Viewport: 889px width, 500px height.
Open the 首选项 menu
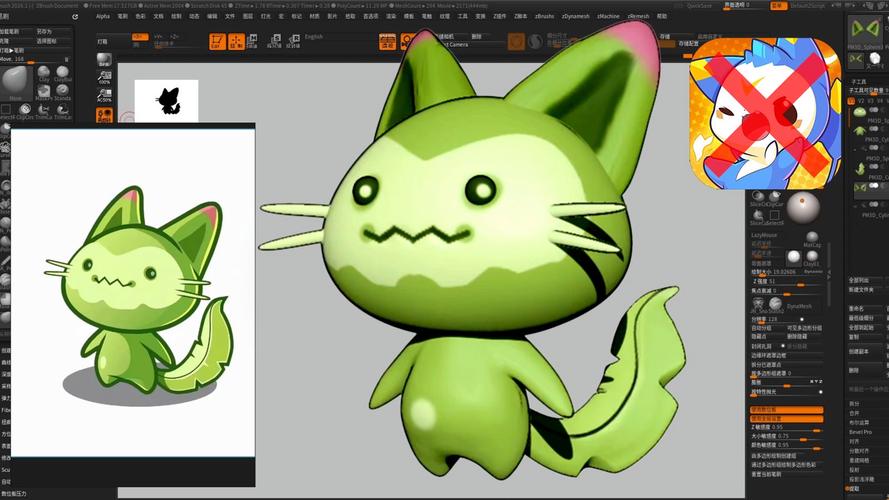pyautogui.click(x=370, y=16)
